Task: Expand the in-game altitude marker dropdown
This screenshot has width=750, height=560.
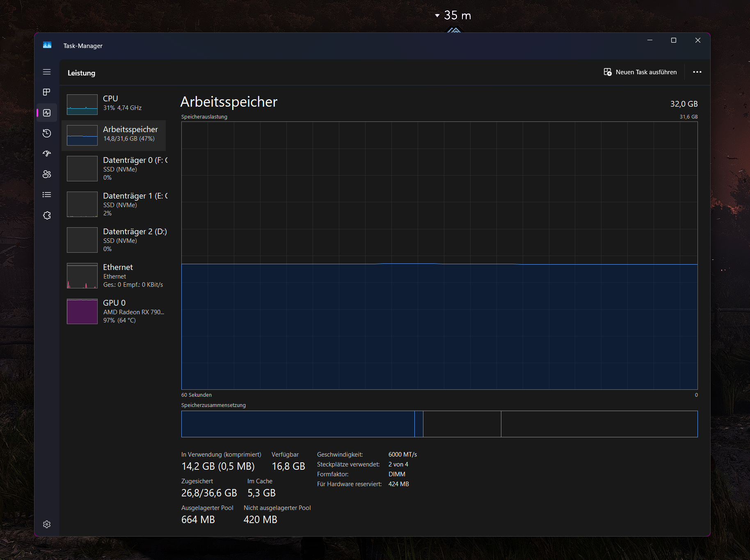Action: click(437, 15)
